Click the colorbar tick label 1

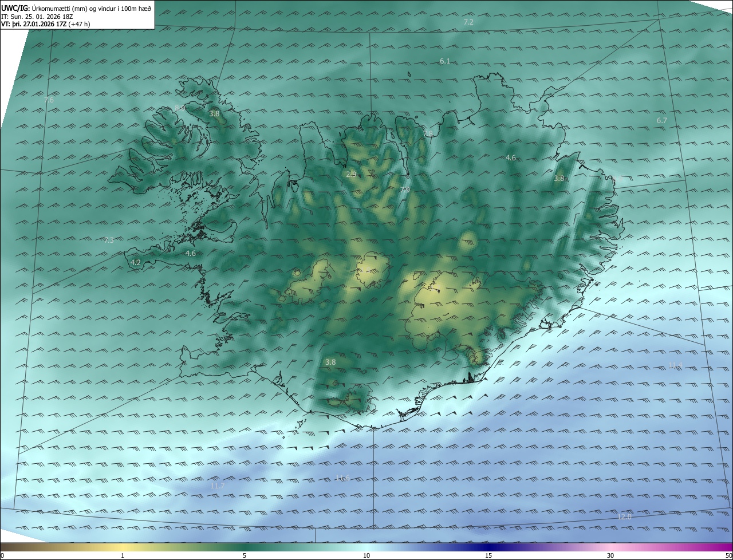click(123, 555)
